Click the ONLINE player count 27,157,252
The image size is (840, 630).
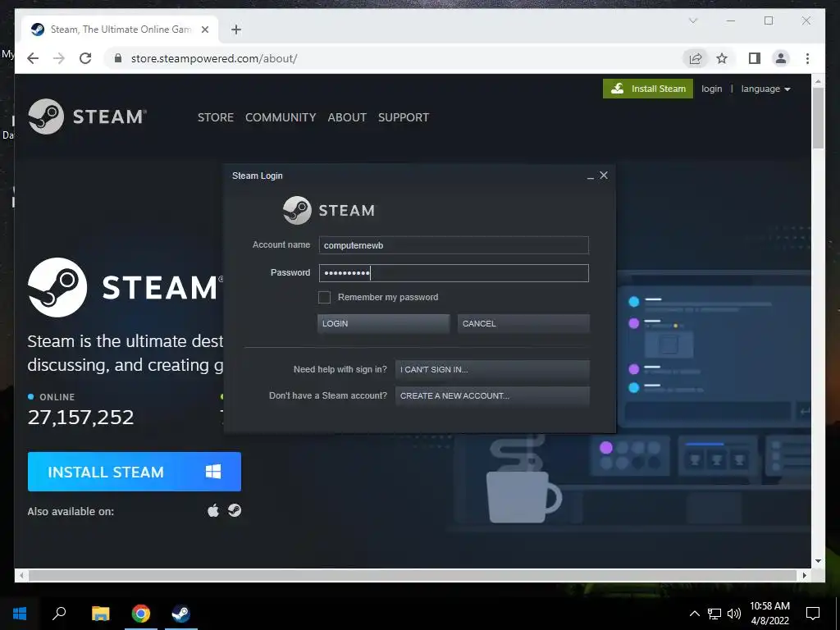pos(80,418)
